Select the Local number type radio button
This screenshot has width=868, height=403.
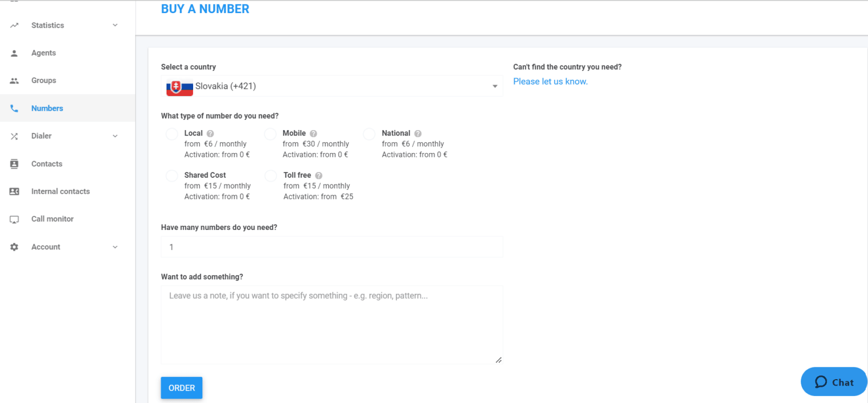(171, 133)
